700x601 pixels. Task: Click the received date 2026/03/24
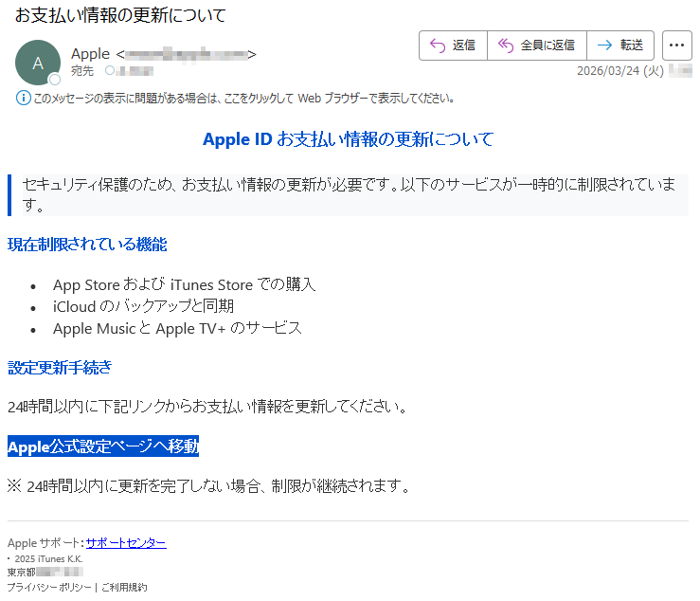(x=619, y=71)
